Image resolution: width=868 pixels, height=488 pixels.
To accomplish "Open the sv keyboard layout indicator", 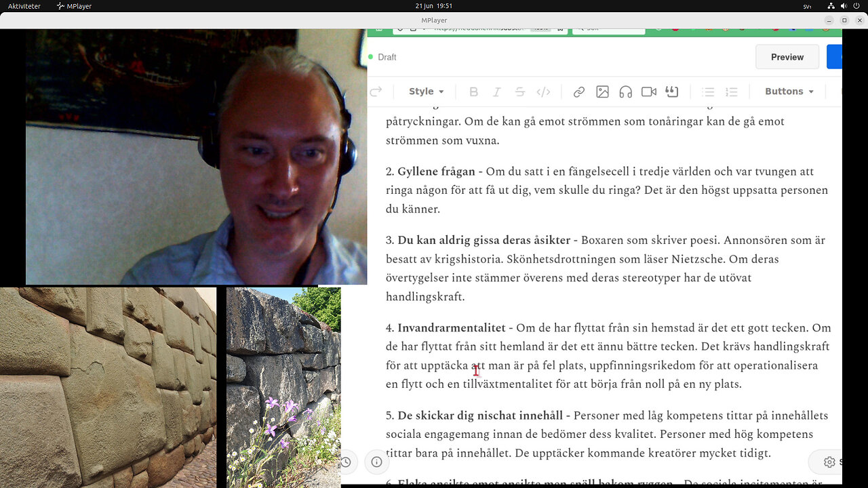I will [808, 6].
